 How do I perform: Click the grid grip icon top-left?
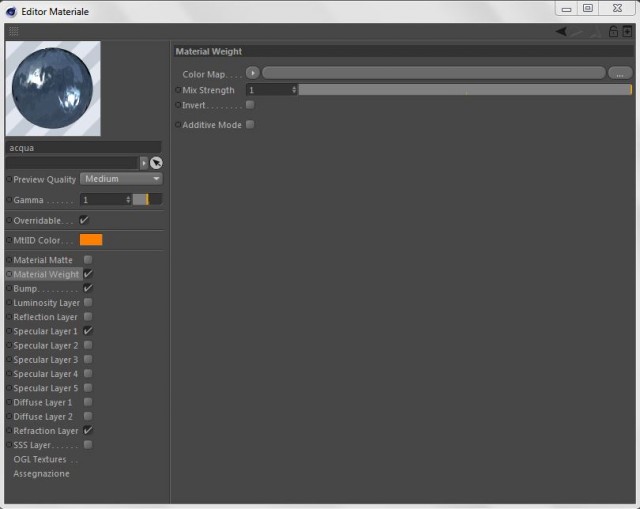click(x=13, y=31)
